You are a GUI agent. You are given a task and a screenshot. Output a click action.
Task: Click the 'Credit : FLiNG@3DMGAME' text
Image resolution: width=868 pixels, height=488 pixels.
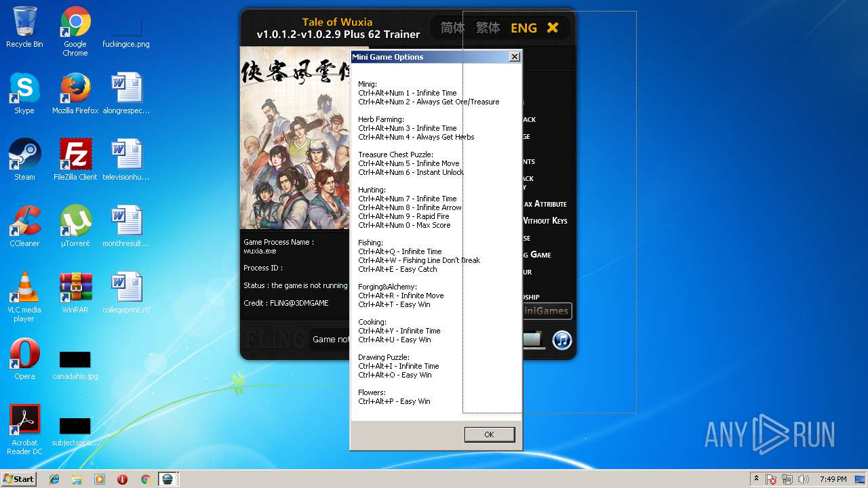click(286, 303)
